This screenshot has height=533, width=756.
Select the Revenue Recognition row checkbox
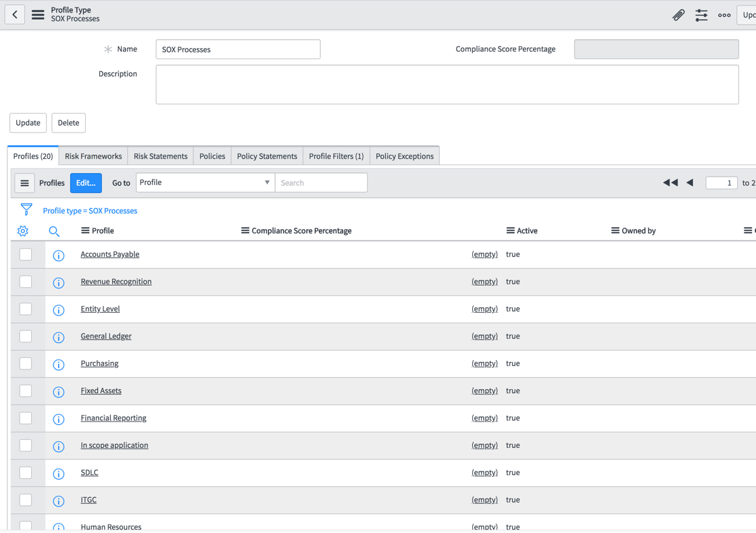click(x=26, y=282)
